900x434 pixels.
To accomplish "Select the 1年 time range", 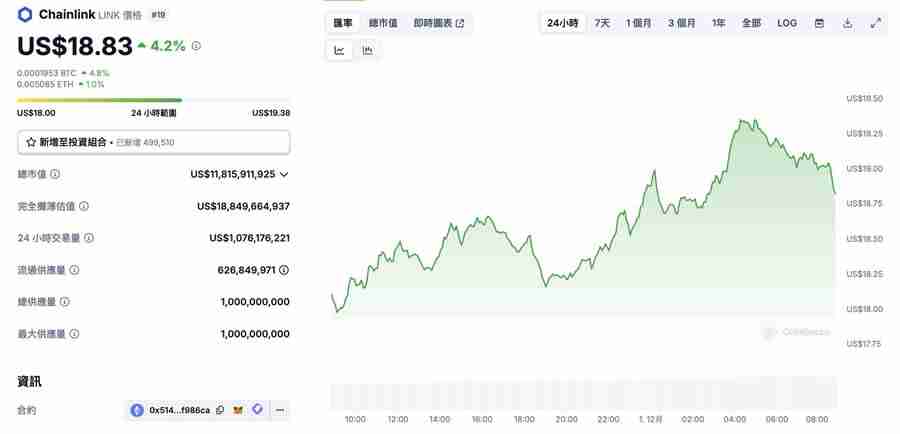I will [x=718, y=23].
